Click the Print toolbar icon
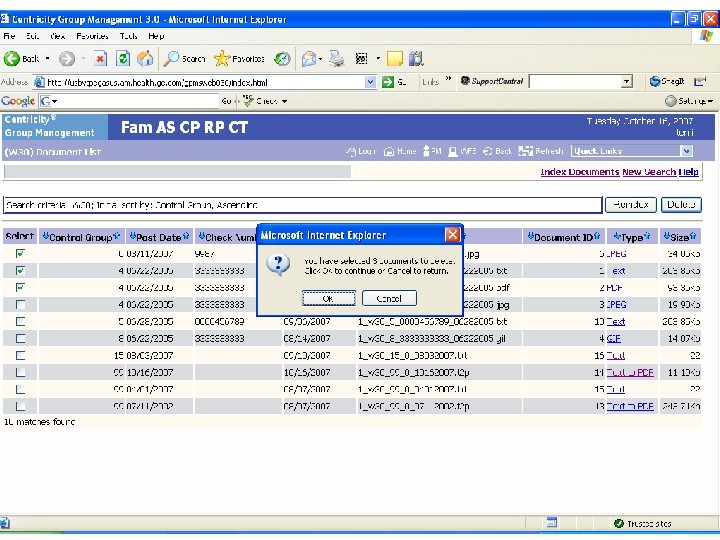Viewport: 720px width, 540px height. pyautogui.click(x=337, y=59)
